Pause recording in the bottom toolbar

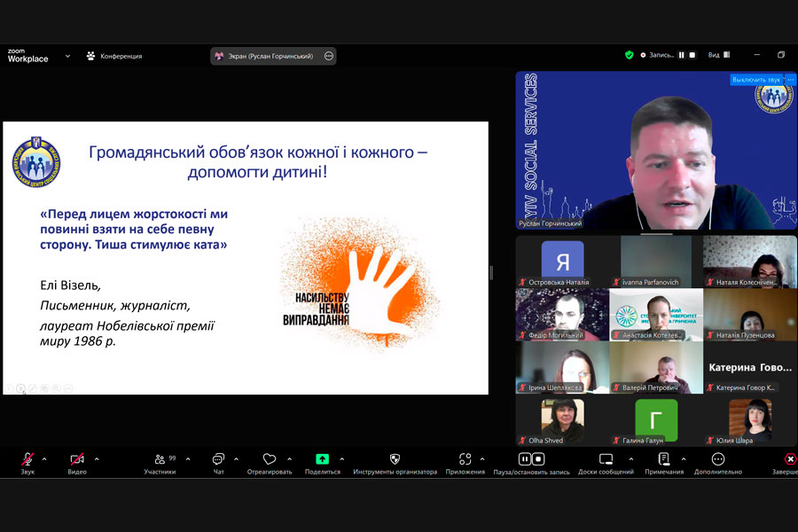pos(525,459)
